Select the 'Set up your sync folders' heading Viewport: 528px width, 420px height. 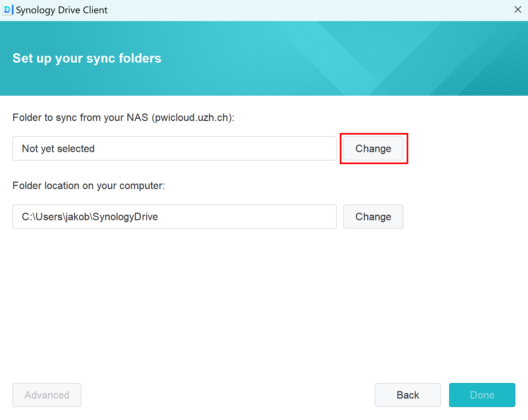click(x=87, y=58)
